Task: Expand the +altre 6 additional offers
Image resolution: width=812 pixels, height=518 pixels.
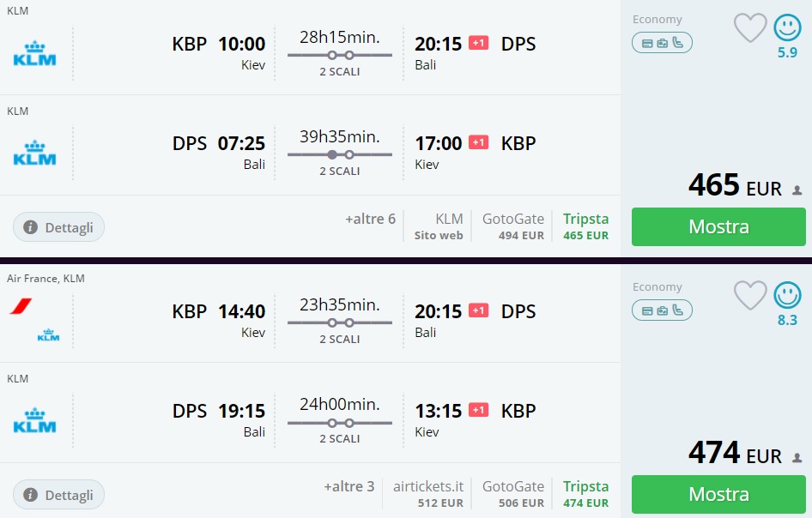Action: click(x=370, y=220)
